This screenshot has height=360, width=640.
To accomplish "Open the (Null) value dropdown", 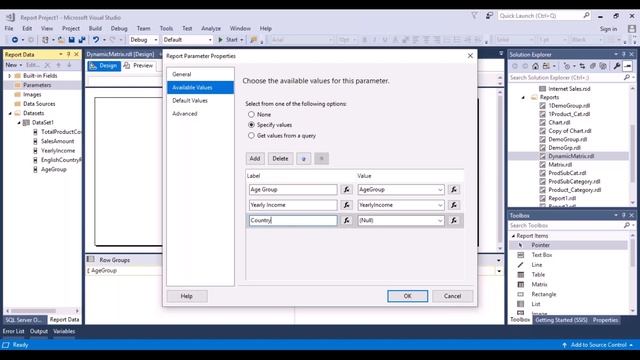I will point(440,221).
